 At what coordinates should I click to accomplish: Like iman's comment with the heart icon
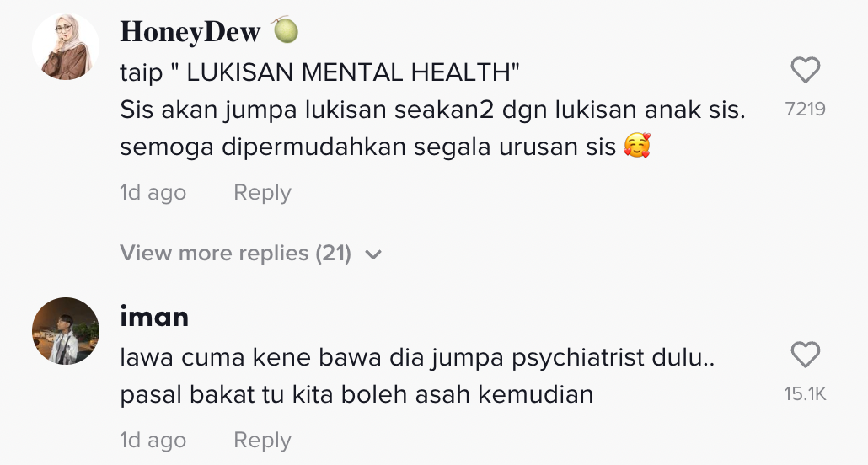click(x=805, y=355)
